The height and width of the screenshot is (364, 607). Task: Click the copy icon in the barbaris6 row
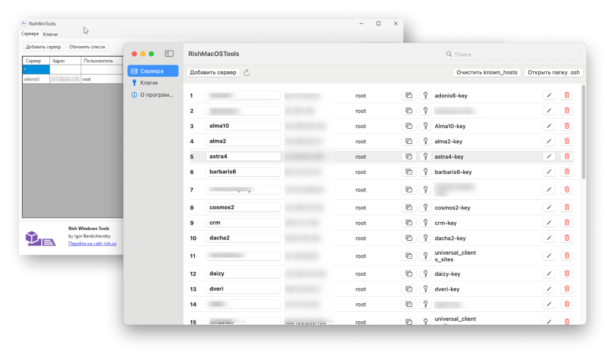click(408, 172)
